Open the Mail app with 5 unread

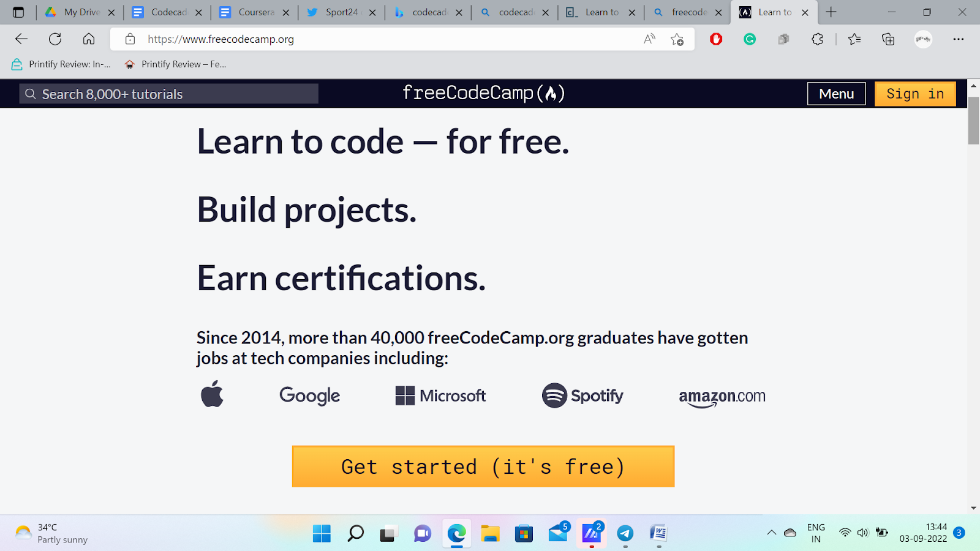[x=558, y=532]
